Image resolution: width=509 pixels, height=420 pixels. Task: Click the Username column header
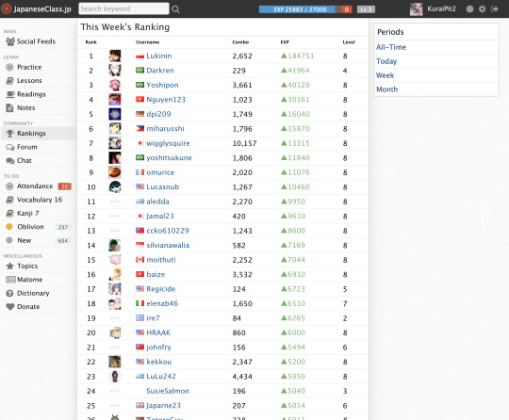(x=147, y=42)
